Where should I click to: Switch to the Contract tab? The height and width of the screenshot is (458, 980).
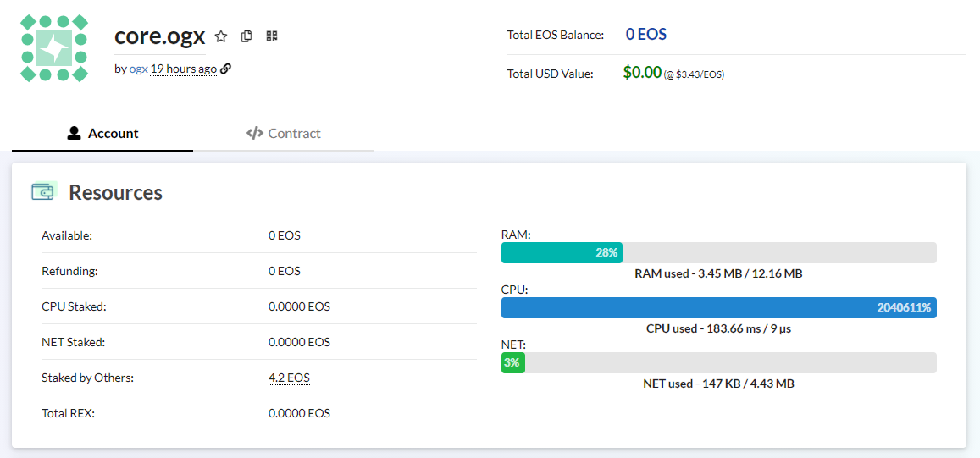click(x=284, y=133)
